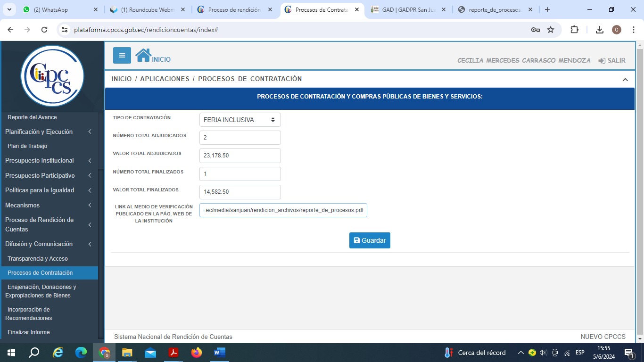The image size is (644, 362).
Task: Bookmark page with the star icon
Action: click(551, 30)
